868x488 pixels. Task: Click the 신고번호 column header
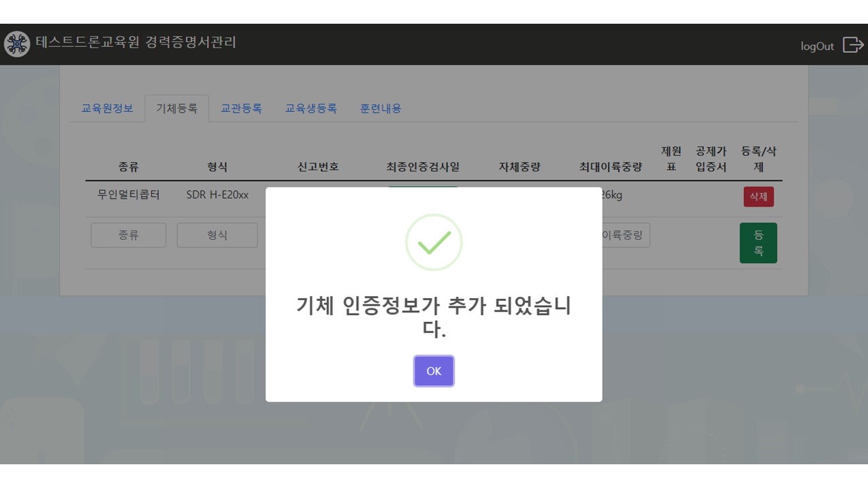click(x=318, y=167)
